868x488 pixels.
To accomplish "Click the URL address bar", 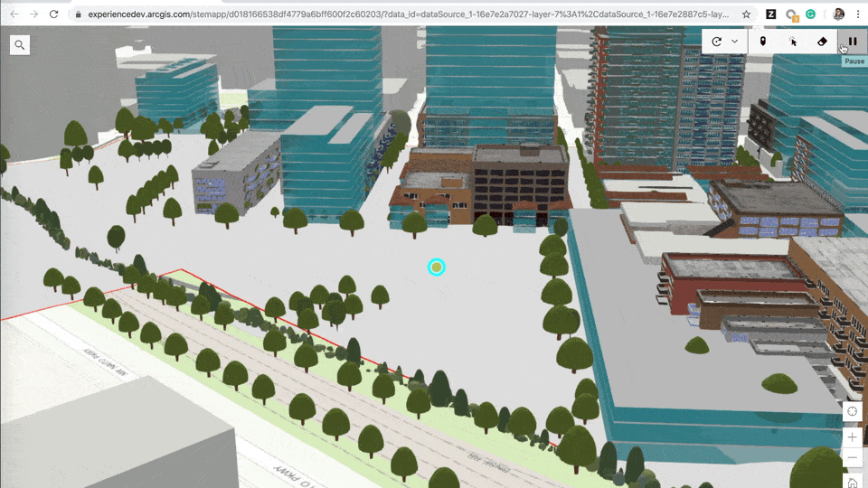I will pos(408,14).
